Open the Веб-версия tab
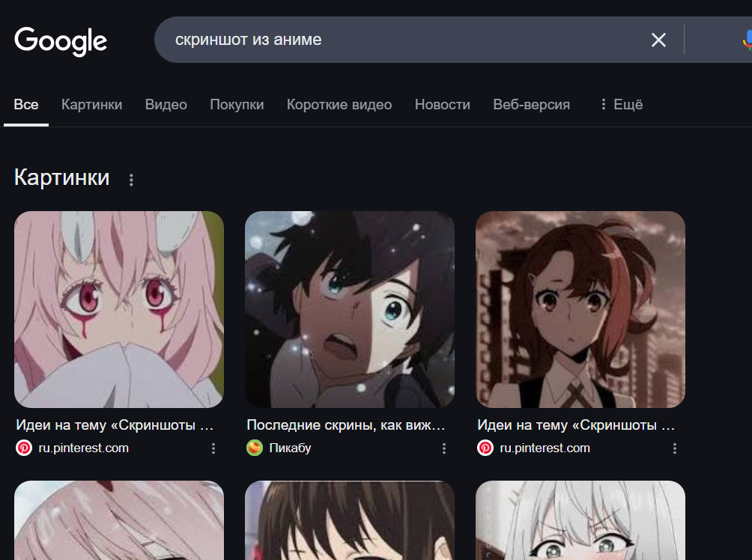 point(531,105)
